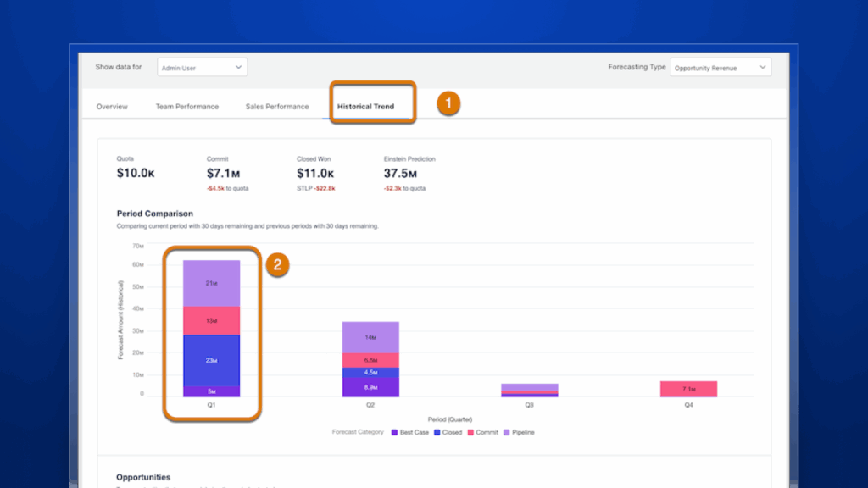The image size is (868, 488).
Task: Click the orange callout numbered 1
Action: pyautogui.click(x=448, y=105)
